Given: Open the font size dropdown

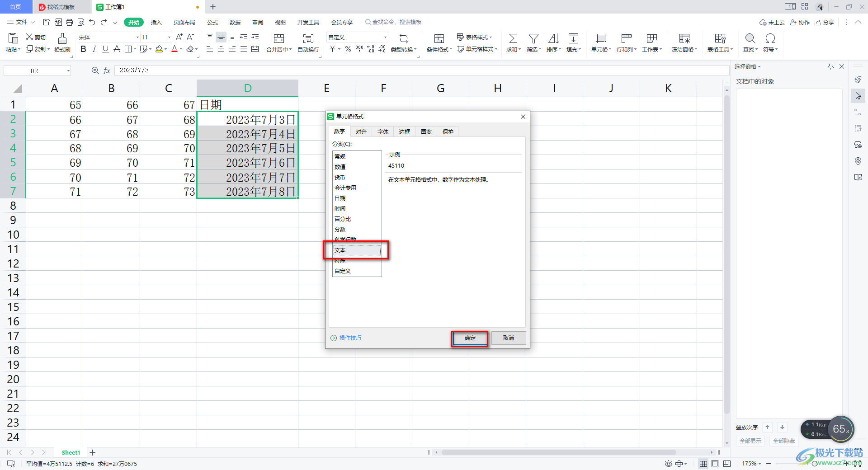Looking at the screenshot, I should coord(169,37).
